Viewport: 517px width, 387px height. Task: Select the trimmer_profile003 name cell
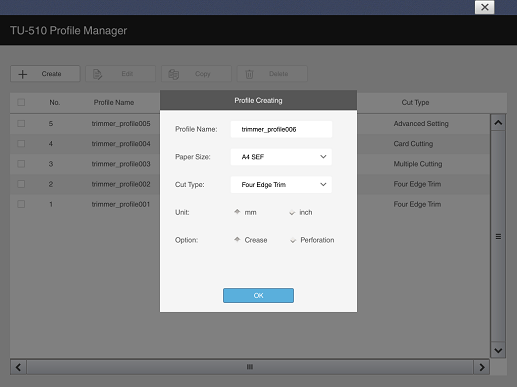click(121, 164)
